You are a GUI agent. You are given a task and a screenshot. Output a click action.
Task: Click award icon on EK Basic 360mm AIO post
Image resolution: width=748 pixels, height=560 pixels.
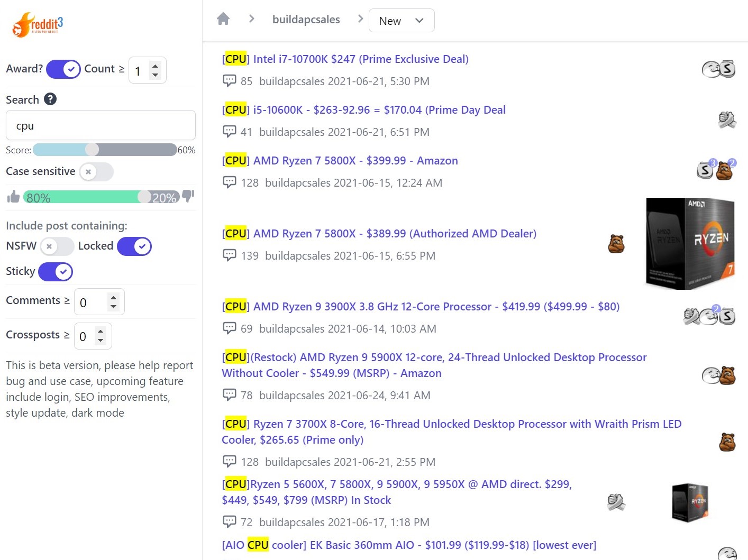click(x=727, y=553)
